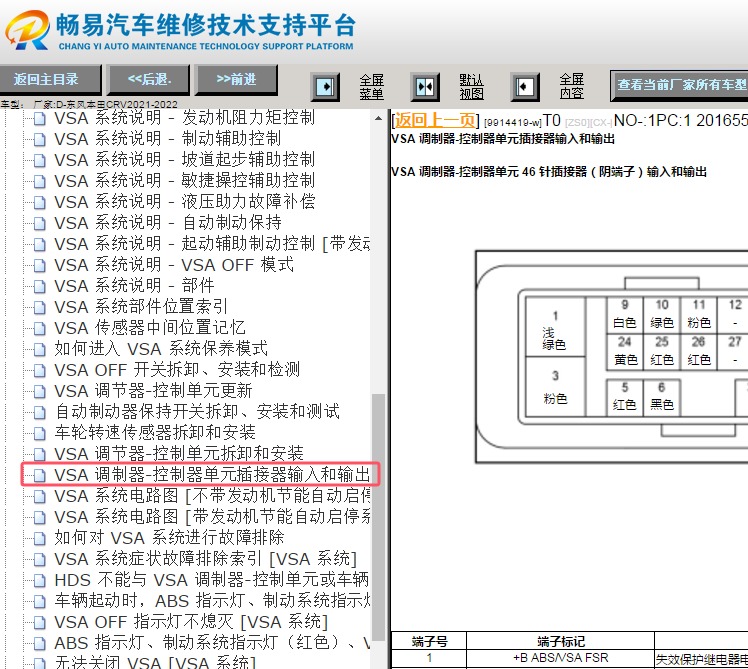
Task: Click page icon beside VSA 系统说明 - 液压助力故障补偿
Action: (x=40, y=202)
